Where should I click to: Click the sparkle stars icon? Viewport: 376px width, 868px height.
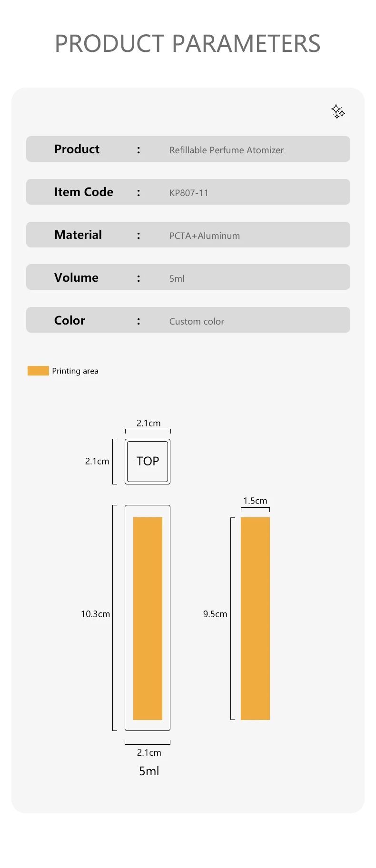click(338, 111)
